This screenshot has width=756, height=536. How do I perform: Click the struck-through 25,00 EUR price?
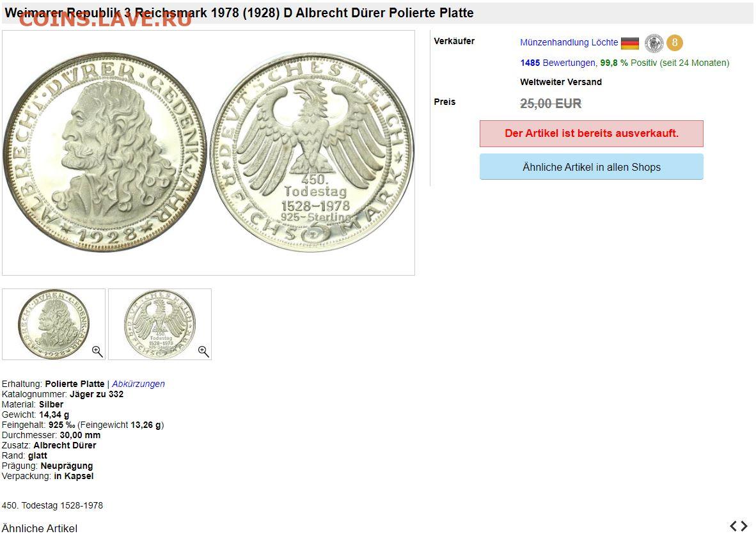pos(551,103)
